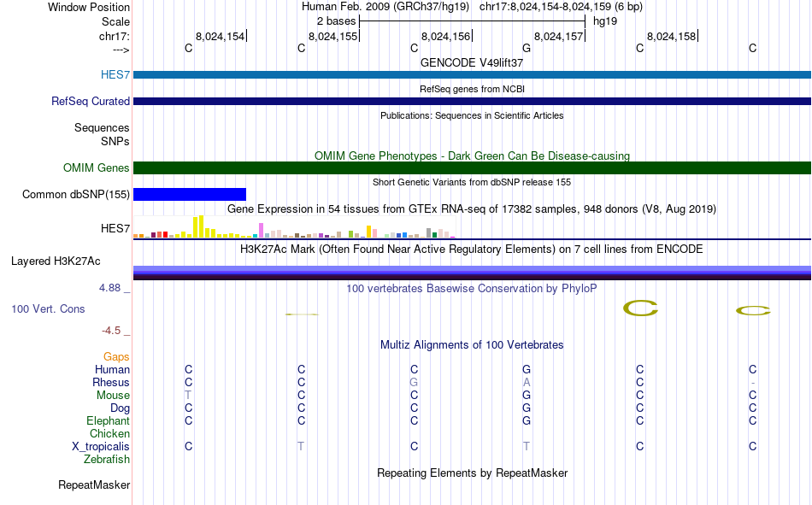
Task: Click the Publications: Sequences in Scientific Articles title
Action: (472, 115)
